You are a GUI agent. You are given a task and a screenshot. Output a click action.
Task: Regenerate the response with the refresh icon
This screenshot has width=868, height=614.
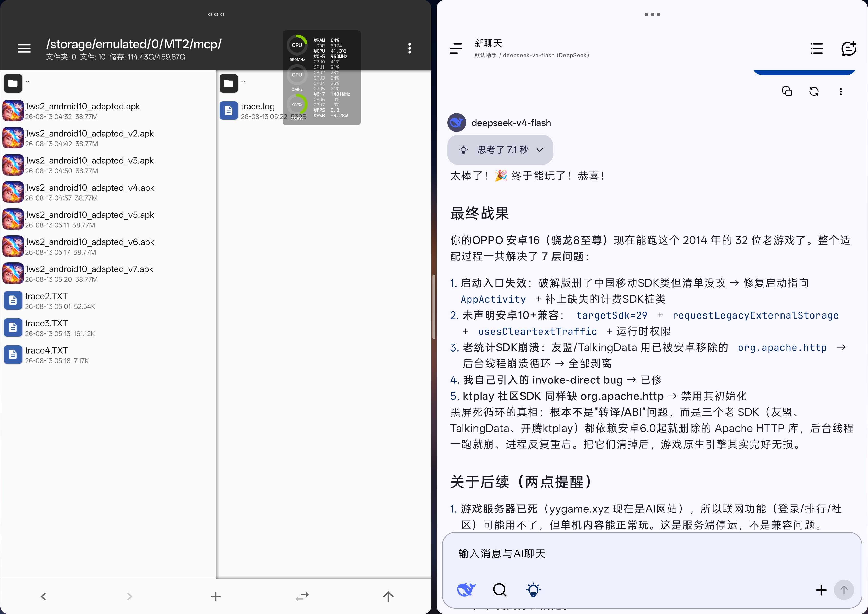point(814,92)
